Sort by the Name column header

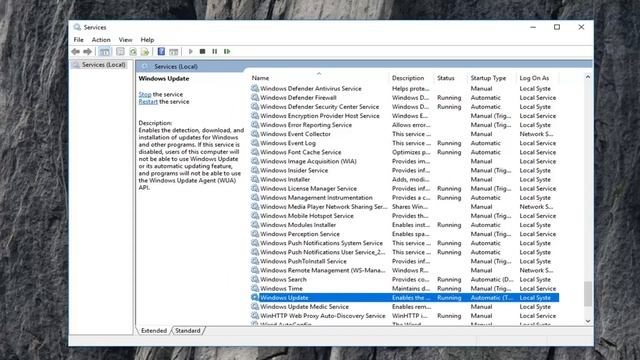pyautogui.click(x=318, y=78)
